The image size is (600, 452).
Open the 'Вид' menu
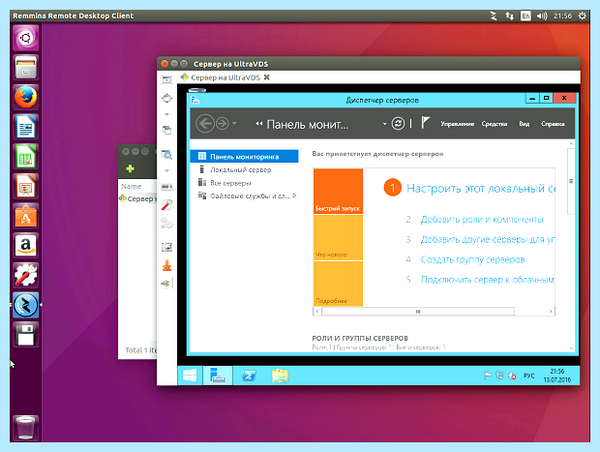click(x=524, y=124)
